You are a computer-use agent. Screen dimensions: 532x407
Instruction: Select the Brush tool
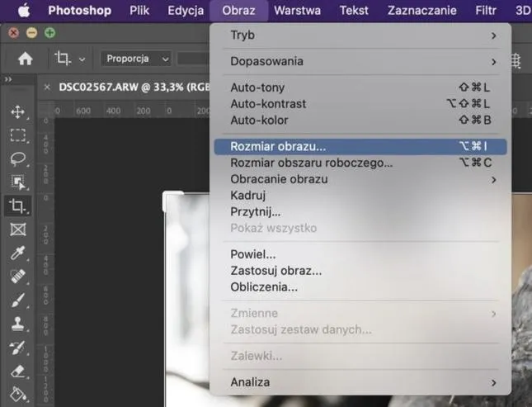coord(17,300)
